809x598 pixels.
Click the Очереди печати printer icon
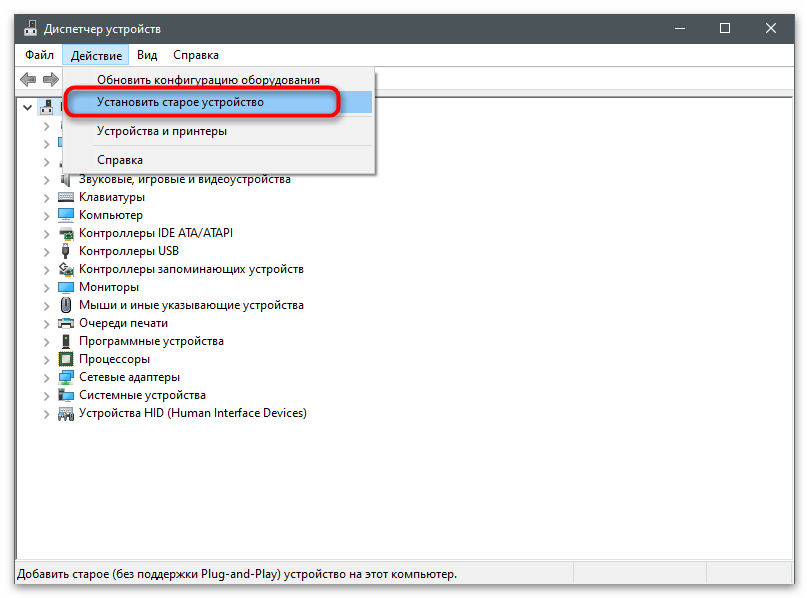point(66,323)
